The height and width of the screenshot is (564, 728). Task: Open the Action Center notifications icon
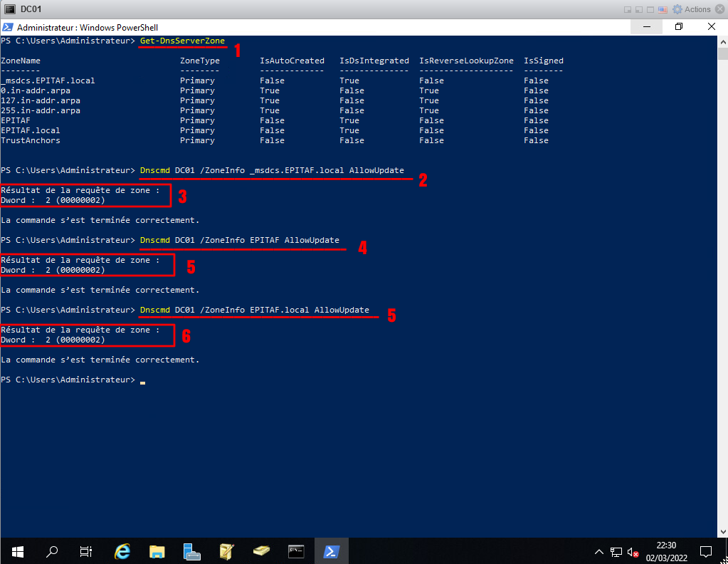coord(706,551)
